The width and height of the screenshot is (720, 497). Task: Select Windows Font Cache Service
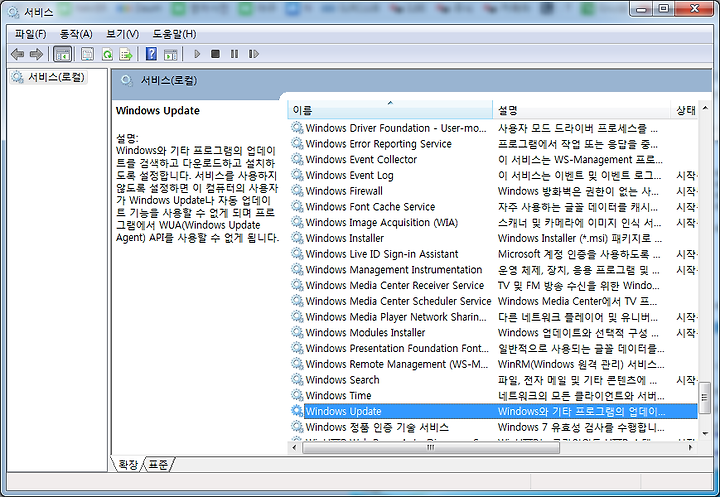coord(494,207)
